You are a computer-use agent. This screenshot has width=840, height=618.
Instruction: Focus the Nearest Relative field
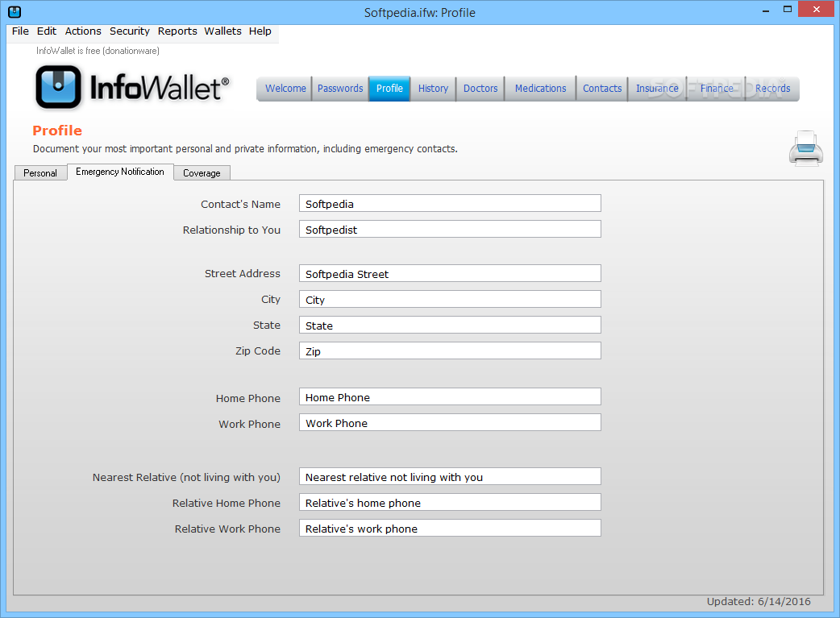[450, 477]
